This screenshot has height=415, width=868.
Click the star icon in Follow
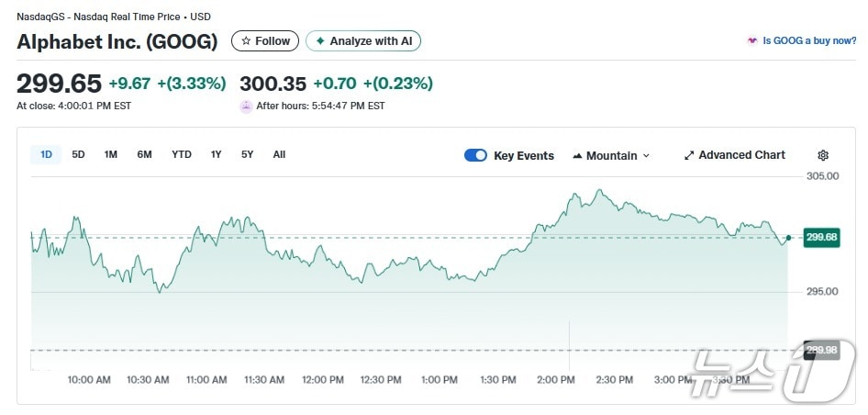[246, 41]
